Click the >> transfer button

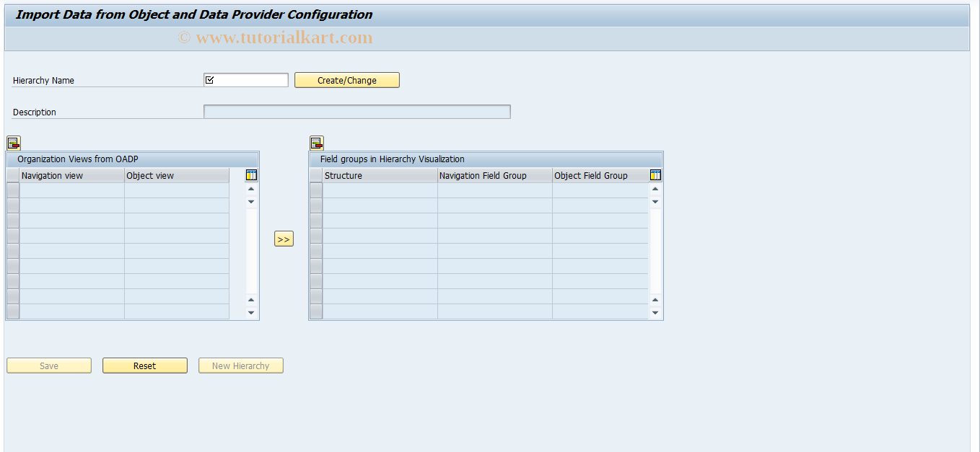point(284,239)
